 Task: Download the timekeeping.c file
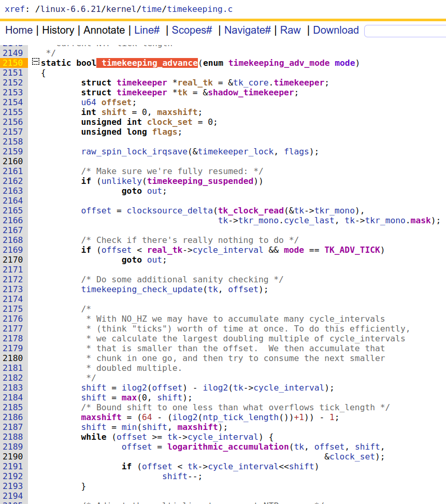(x=336, y=30)
